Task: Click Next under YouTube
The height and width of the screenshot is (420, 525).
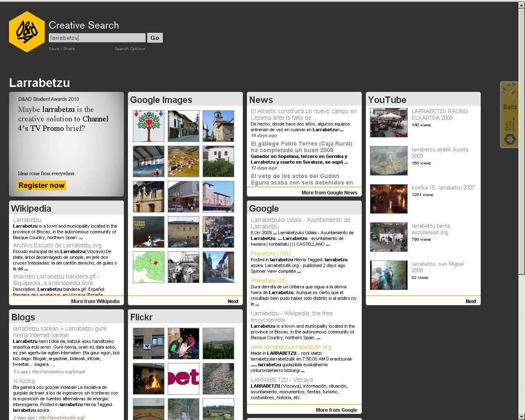Action: 471,301
